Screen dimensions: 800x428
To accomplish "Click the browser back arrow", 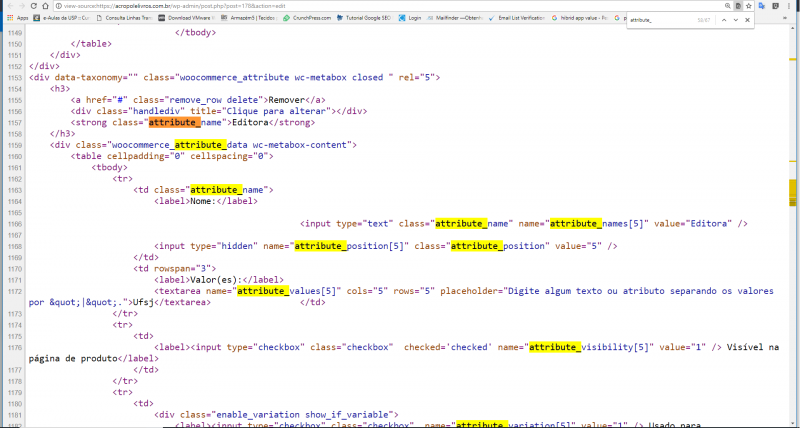I will [8, 5].
